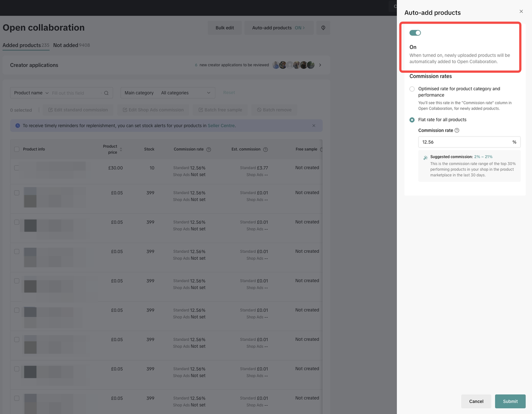Close the Auto-add products panel
The height and width of the screenshot is (414, 532).
pyautogui.click(x=521, y=12)
